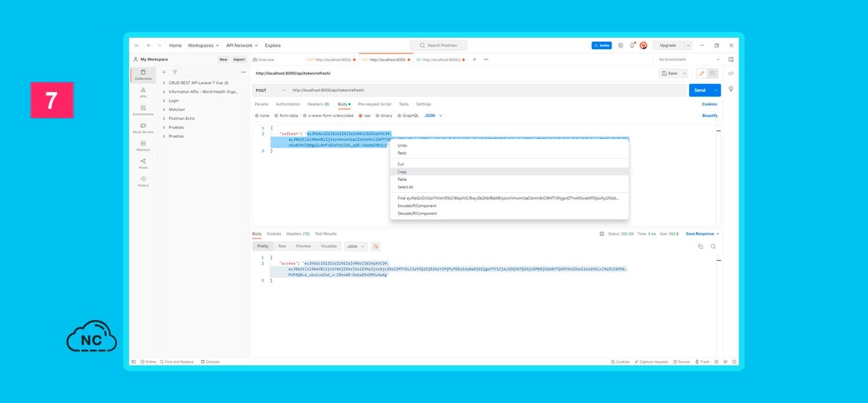
Task: Switch to the Authorization request tab
Action: pyautogui.click(x=288, y=104)
